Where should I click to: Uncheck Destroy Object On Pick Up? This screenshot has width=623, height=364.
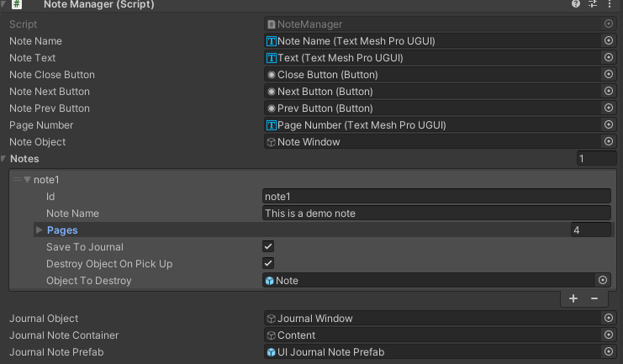coord(268,264)
